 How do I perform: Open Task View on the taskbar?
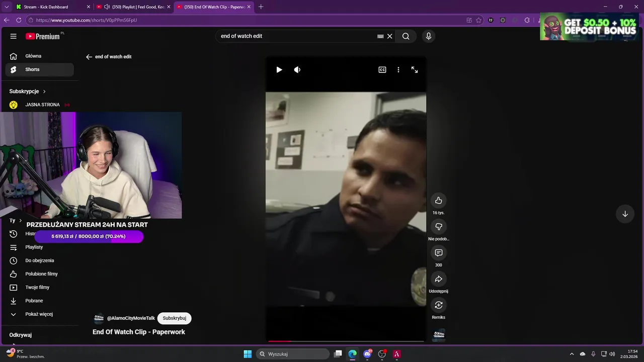(338, 354)
